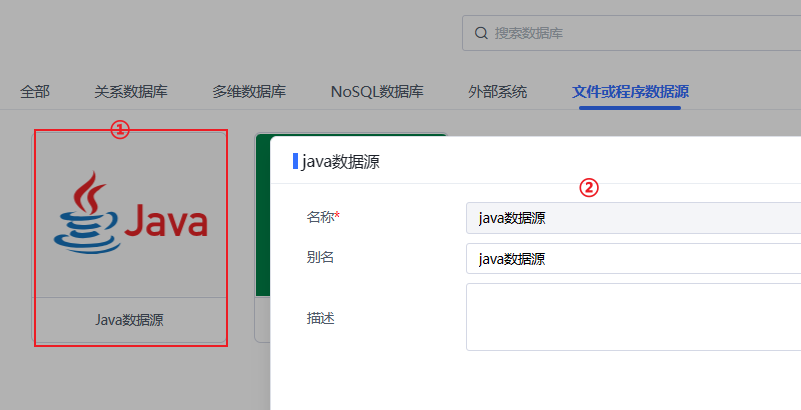This screenshot has height=410, width=801.
Task: Click the 名称 field label
Action: tap(323, 217)
